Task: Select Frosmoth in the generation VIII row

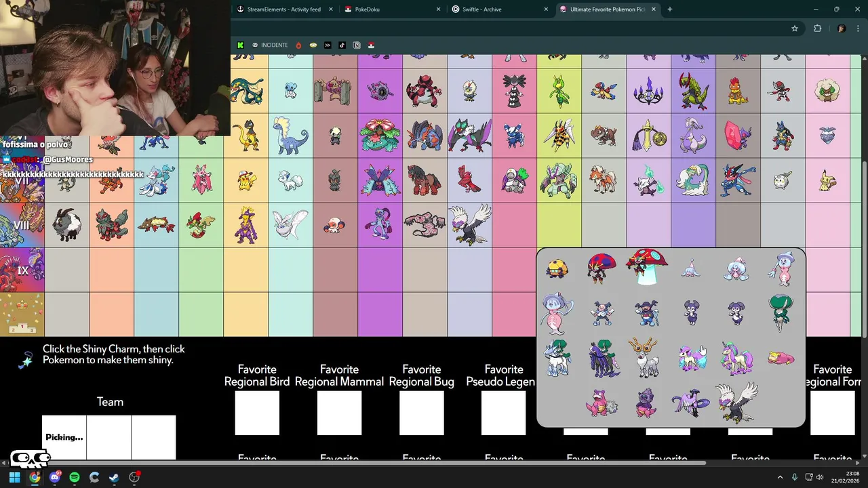Action: click(290, 224)
